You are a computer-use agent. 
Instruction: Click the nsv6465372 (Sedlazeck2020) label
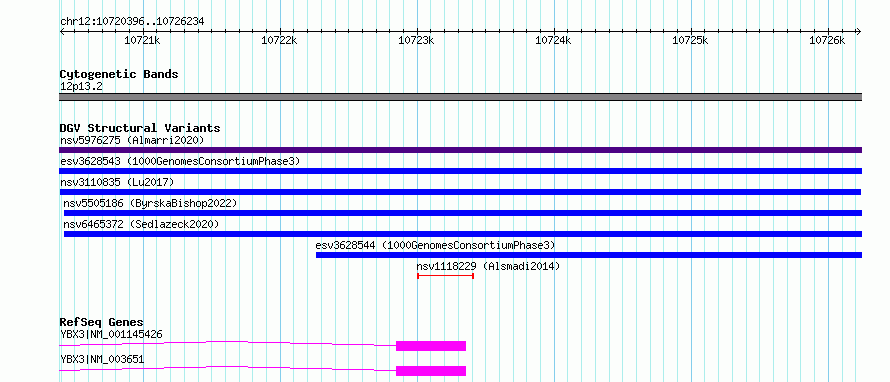pos(141,224)
